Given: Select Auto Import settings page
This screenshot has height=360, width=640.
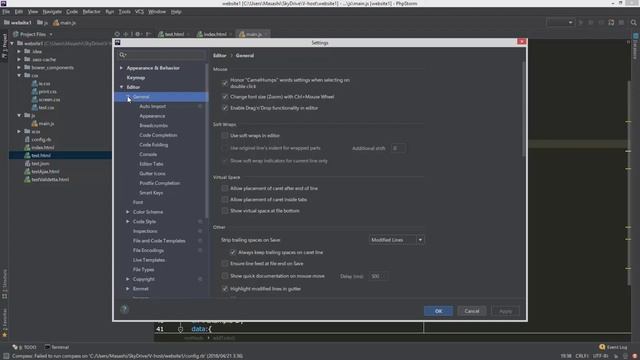Looking at the screenshot, I should coord(153,106).
